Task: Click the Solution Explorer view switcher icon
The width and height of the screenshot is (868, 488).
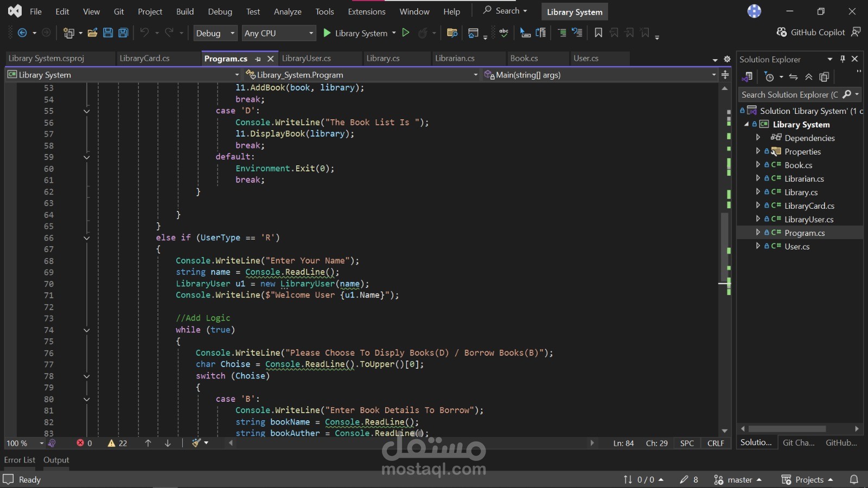Action: [748, 77]
